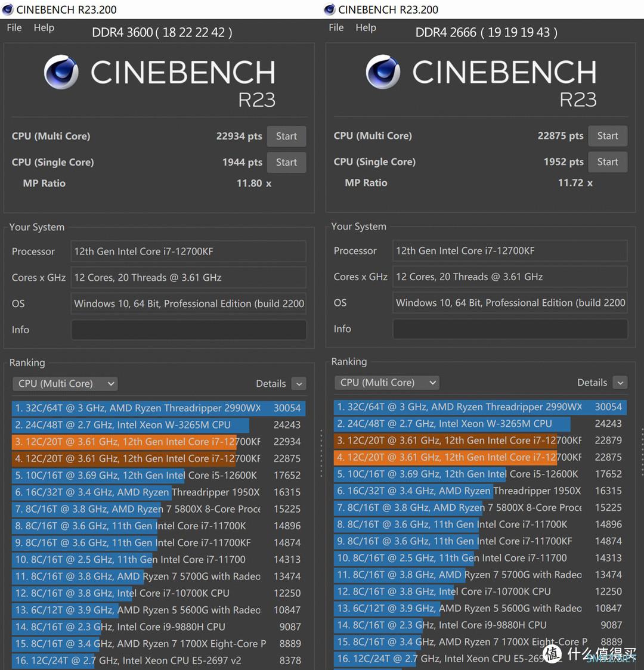Select Ryzen 7 5800X ranking row in right window
Screen dimensions: 644x670
(481, 508)
